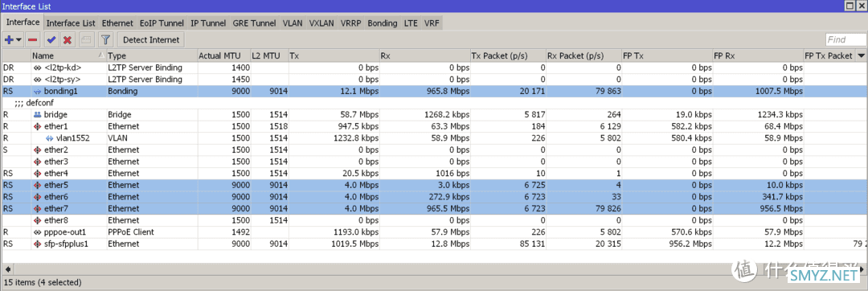Click the blue plus add interface icon

[9, 40]
